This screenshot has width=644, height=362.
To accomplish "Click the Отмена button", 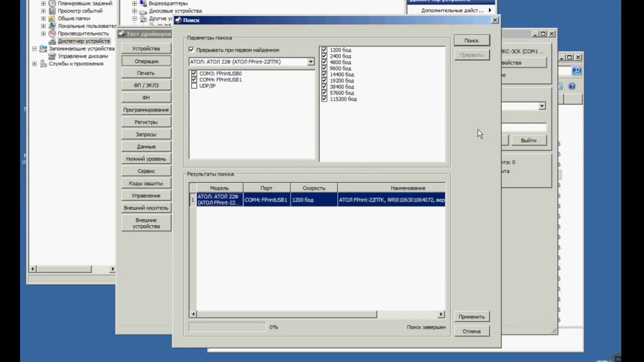I will coord(471,331).
